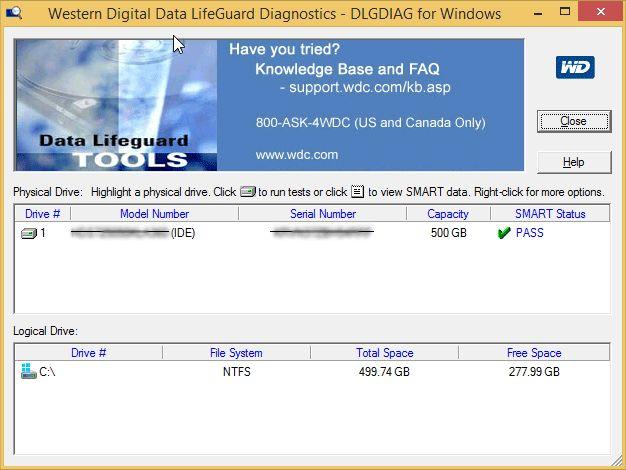The width and height of the screenshot is (626, 470).
Task: Minimize the DLGDIAG window
Action: click(x=538, y=13)
